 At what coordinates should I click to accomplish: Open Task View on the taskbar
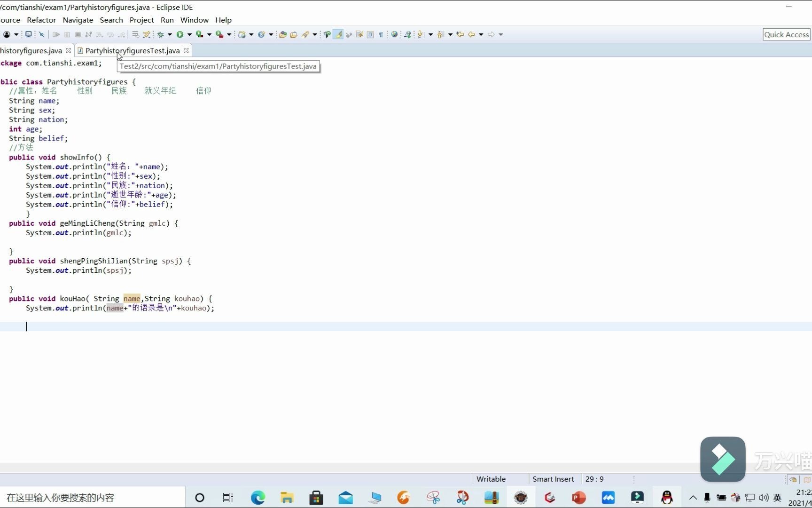click(228, 497)
